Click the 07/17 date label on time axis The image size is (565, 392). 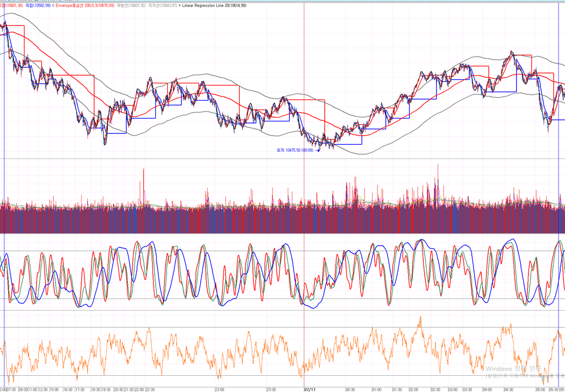[310, 389]
